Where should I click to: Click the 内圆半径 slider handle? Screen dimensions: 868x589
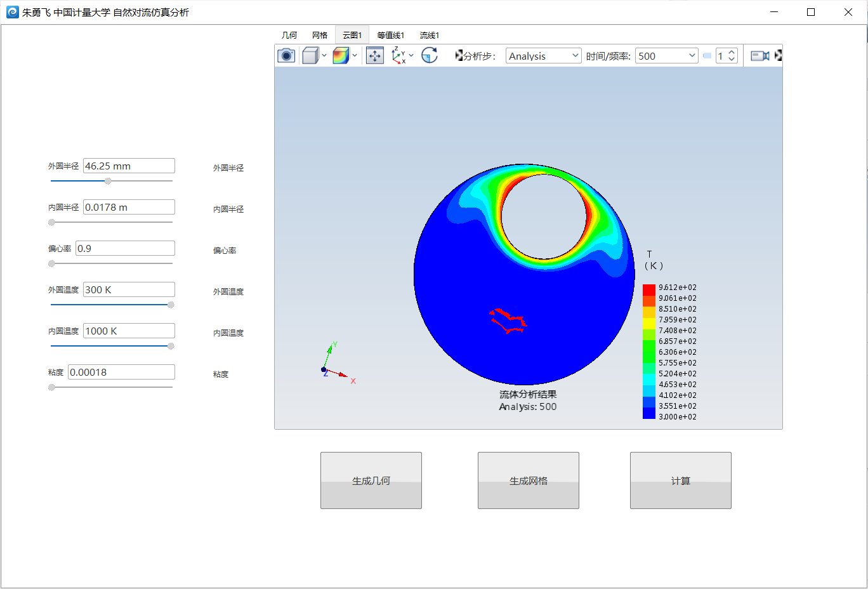(x=52, y=222)
